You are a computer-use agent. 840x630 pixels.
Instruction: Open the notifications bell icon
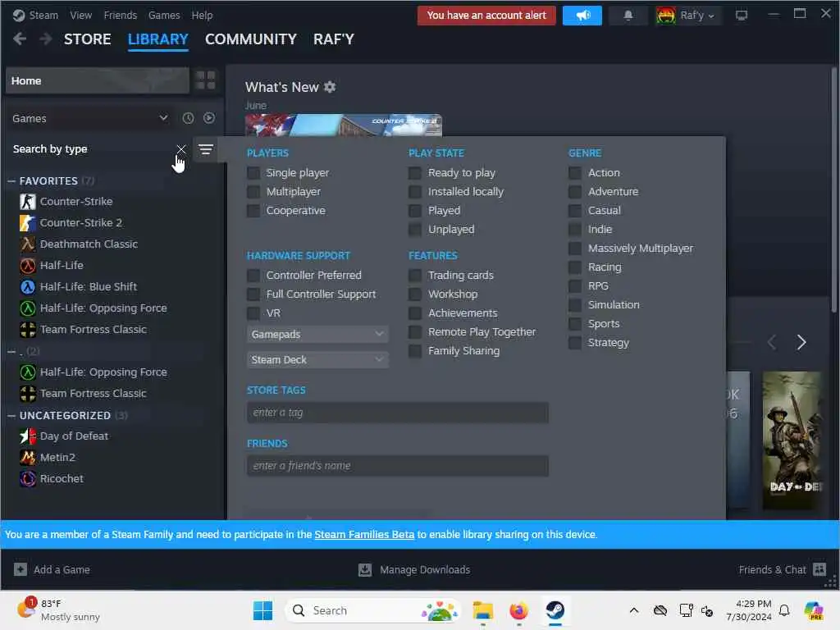(628, 16)
